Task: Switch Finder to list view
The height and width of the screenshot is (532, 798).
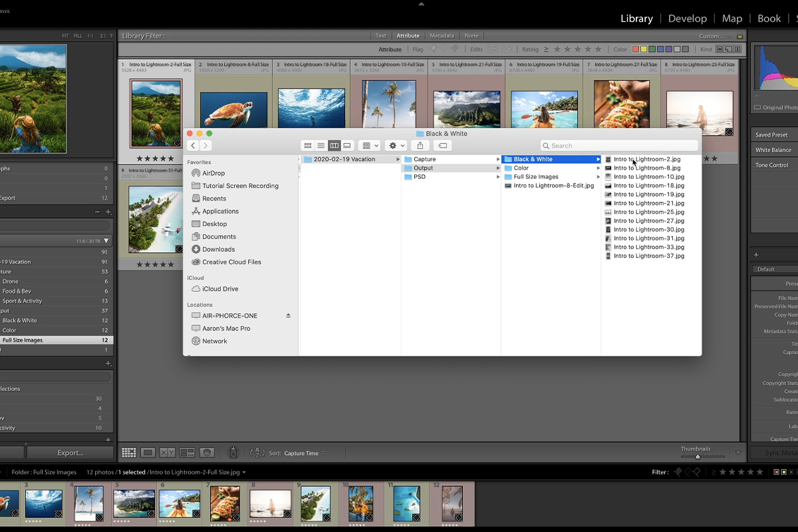Action: coord(321,145)
